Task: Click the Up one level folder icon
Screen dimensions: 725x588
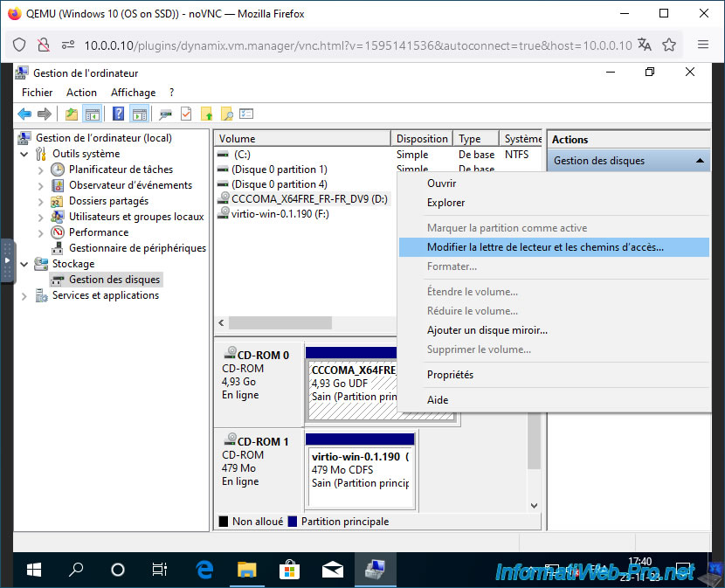Action: pyautogui.click(x=72, y=114)
